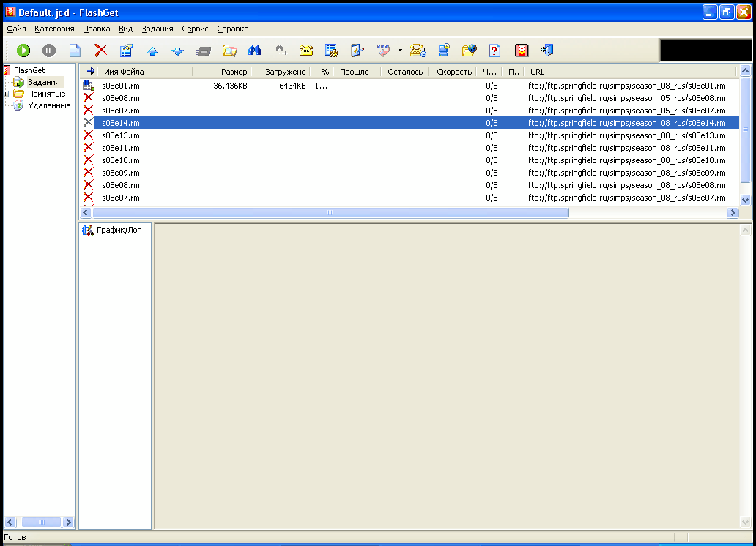
Task: Open download properties clipboard icon
Action: click(126, 50)
